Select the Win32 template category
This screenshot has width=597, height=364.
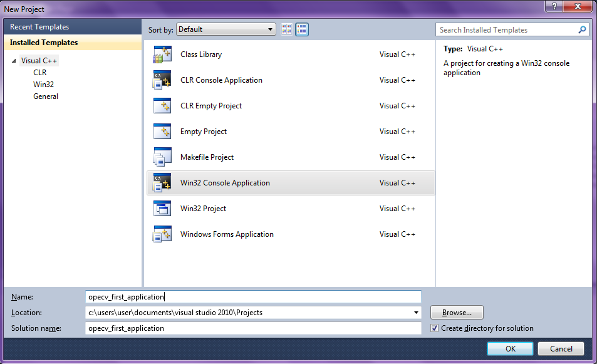[43, 85]
